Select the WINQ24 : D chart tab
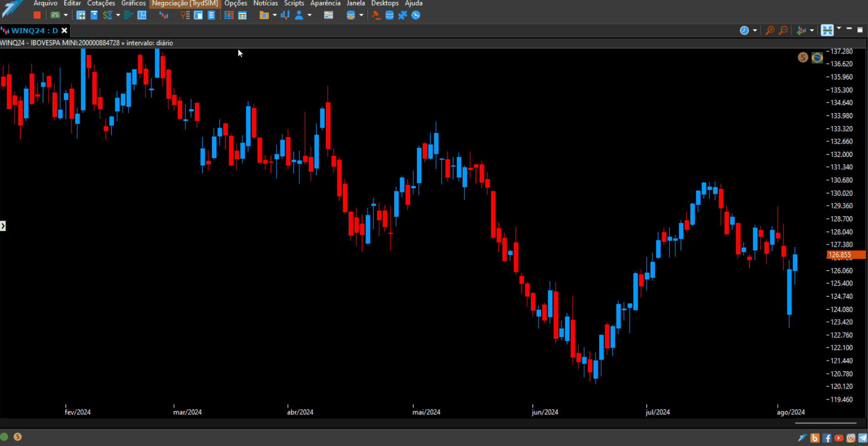 coord(35,31)
